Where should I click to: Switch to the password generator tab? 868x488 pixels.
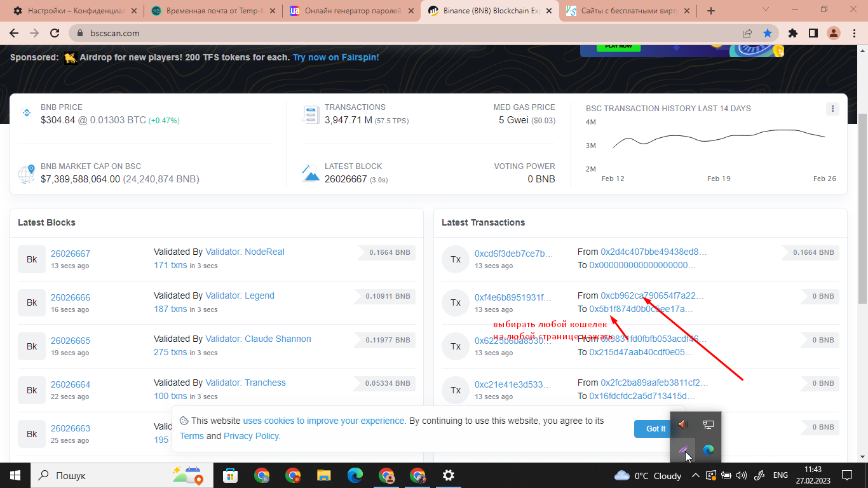tap(351, 11)
